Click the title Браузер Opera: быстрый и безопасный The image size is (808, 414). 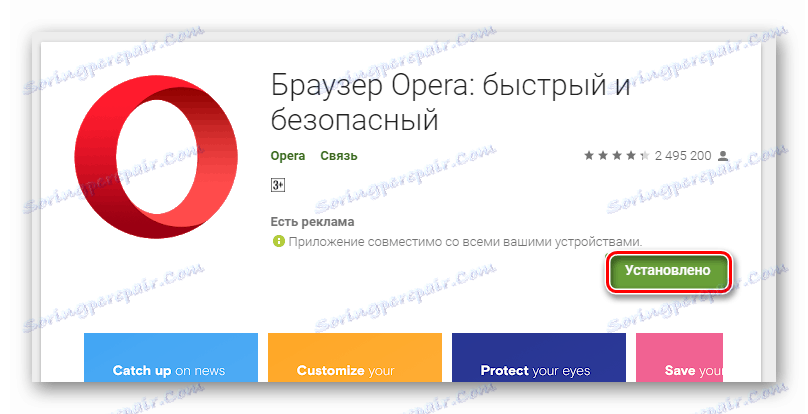pos(450,102)
